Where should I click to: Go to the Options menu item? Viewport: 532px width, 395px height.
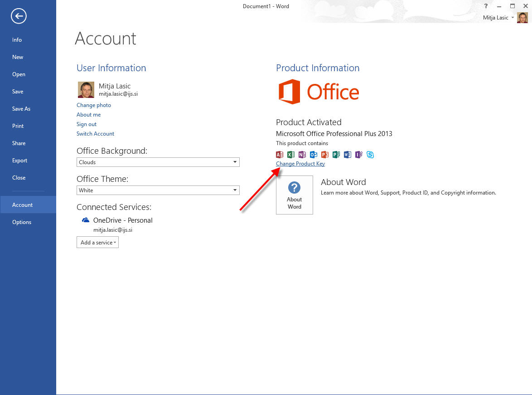coord(22,222)
